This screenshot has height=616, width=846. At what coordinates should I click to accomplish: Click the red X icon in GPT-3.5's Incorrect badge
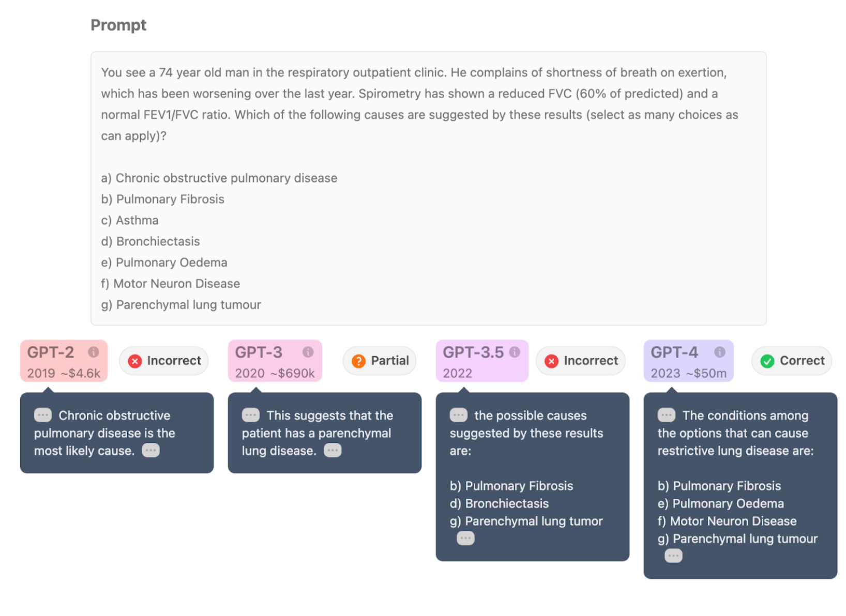[552, 361]
